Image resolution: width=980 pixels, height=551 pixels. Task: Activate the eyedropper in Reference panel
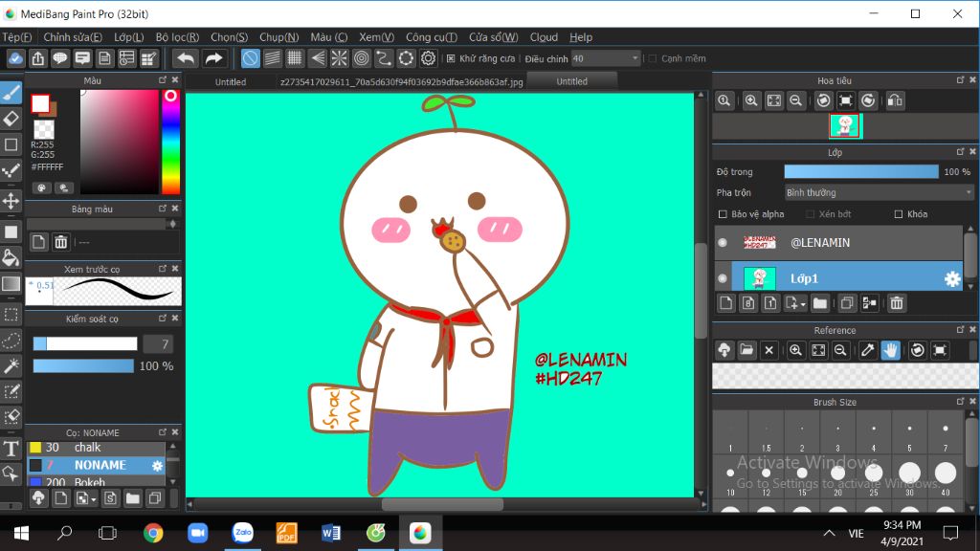867,350
